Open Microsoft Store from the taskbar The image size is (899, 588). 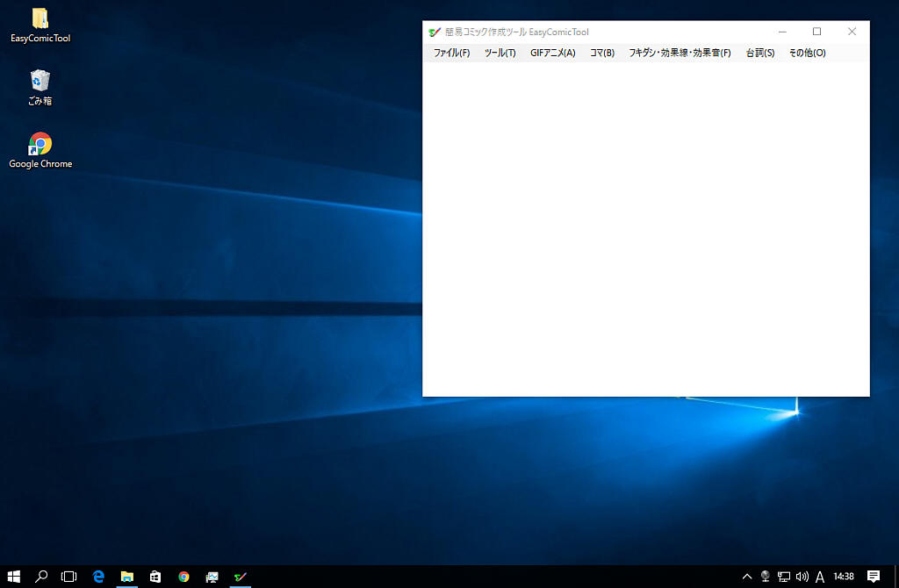click(x=155, y=577)
